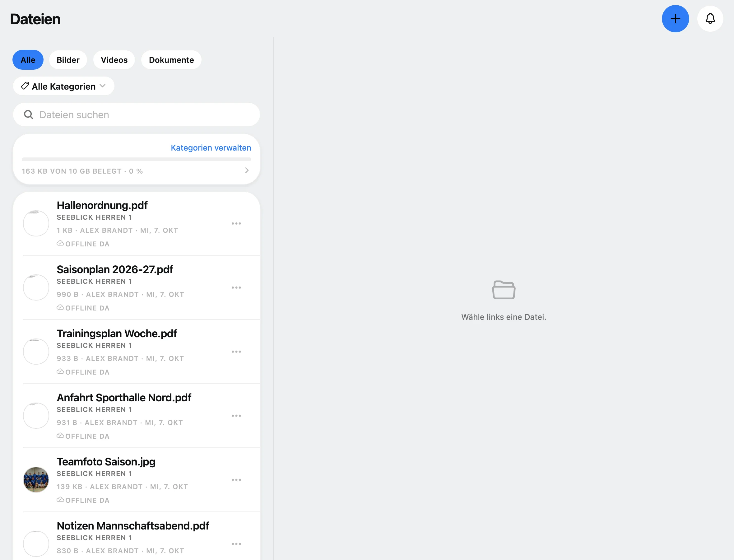The height and width of the screenshot is (560, 734).
Task: Click offline cloud icon under Saisonplan 2026-27.pdf
Action: pos(60,307)
